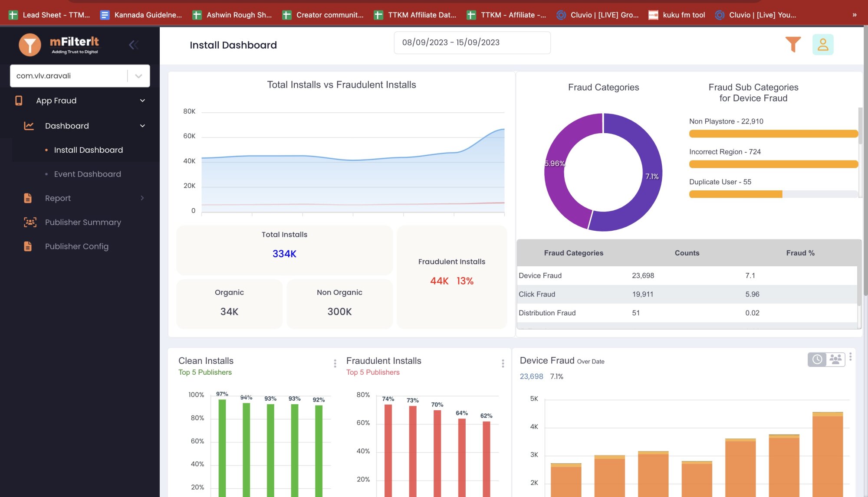The image size is (868, 497).
Task: Open the Lead Sheet - TTM bookmark
Action: (x=49, y=15)
